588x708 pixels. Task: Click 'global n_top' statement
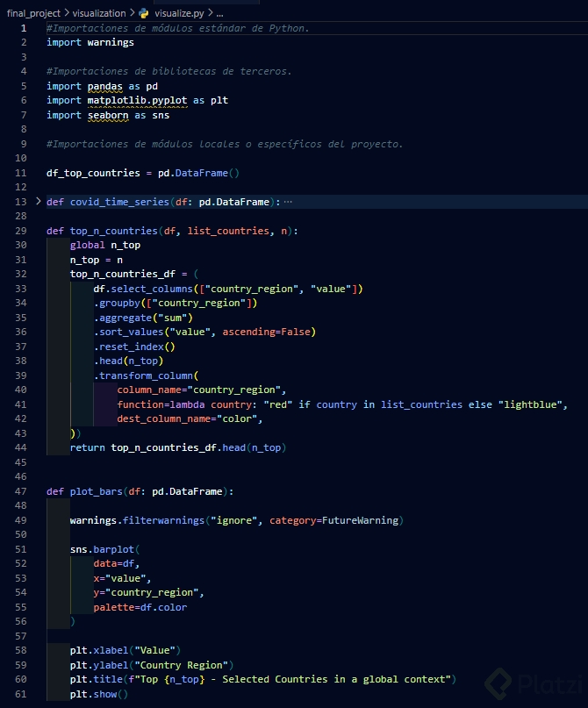[x=105, y=245]
